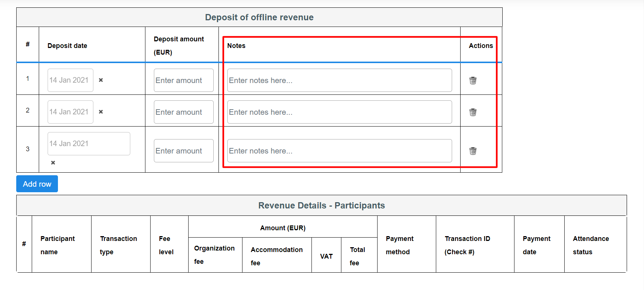Viewport: 644px width, 290px height.
Task: Select the 'Revenue Details - Participants' heading
Action: (x=321, y=206)
